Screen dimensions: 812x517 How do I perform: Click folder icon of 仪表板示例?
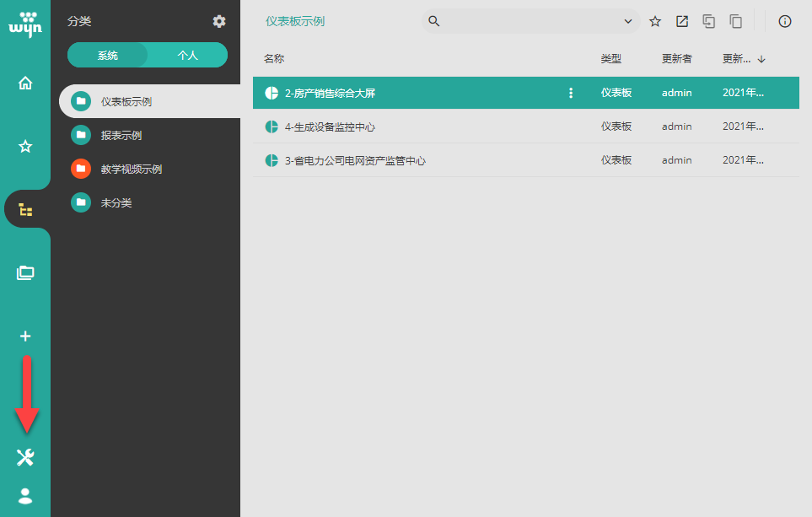click(x=81, y=101)
